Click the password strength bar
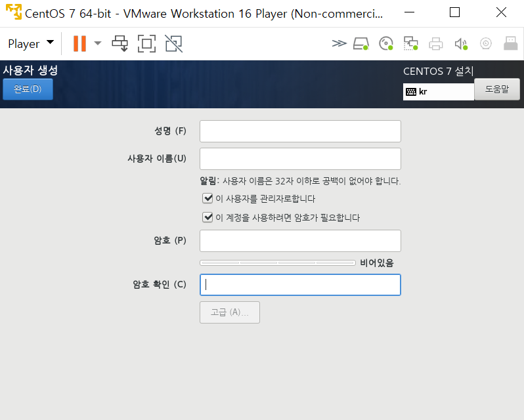 point(278,263)
